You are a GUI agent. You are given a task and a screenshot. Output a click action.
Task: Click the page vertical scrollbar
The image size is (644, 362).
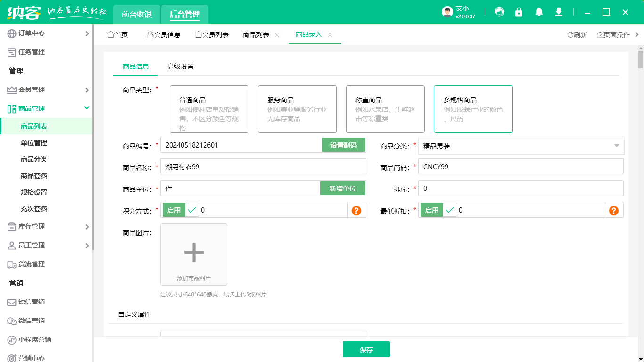click(x=641, y=59)
